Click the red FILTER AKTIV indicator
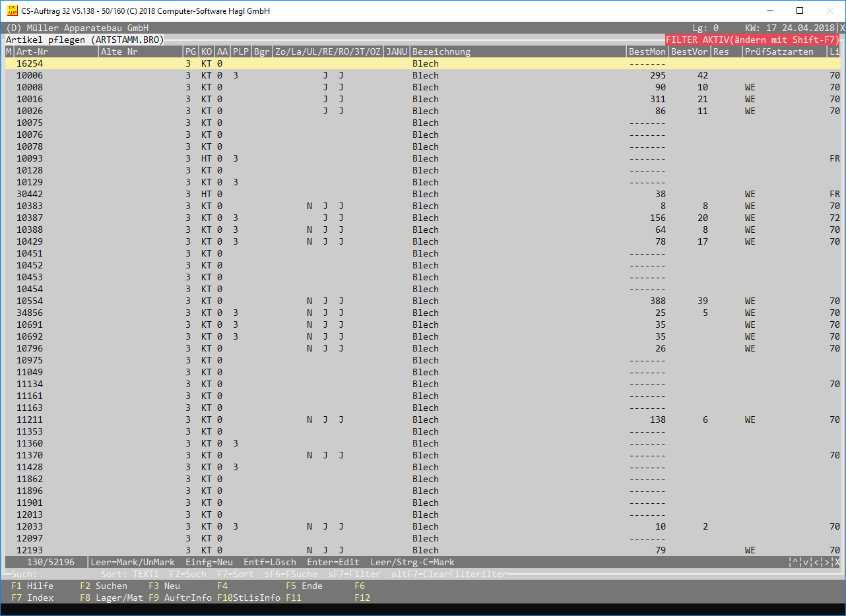This screenshot has height=616, width=846. (x=752, y=40)
